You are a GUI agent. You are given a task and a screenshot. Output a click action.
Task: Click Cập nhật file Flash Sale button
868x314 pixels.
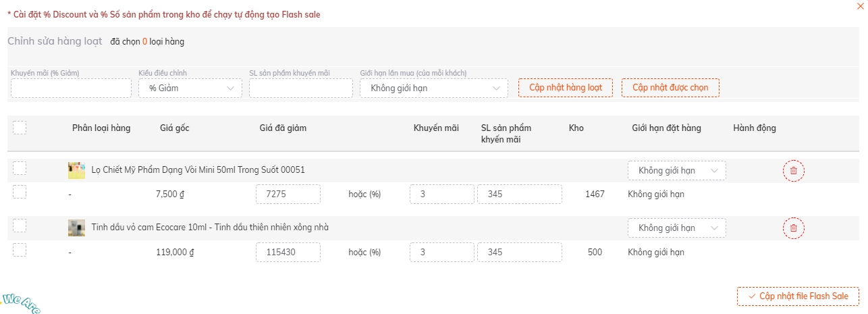pos(798,296)
